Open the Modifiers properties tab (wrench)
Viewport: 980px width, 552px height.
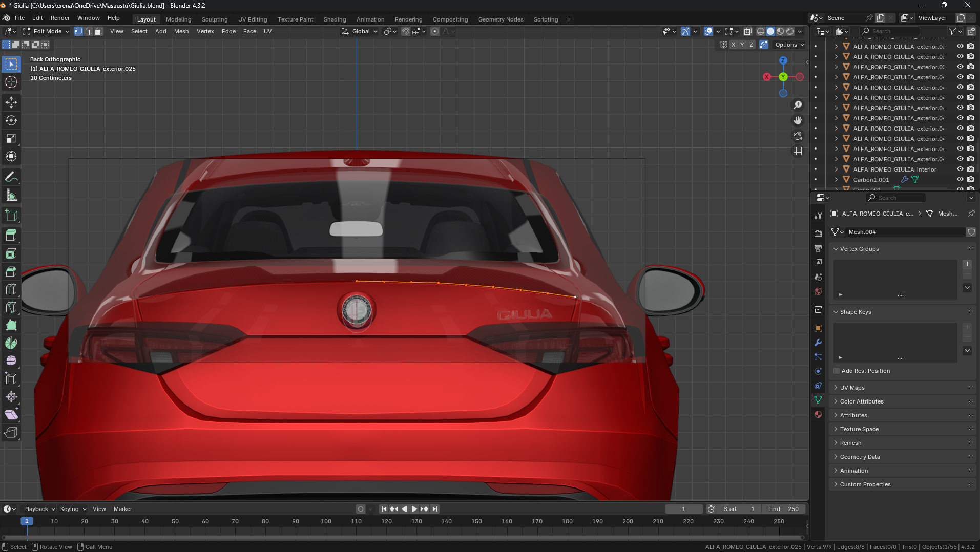coord(818,343)
